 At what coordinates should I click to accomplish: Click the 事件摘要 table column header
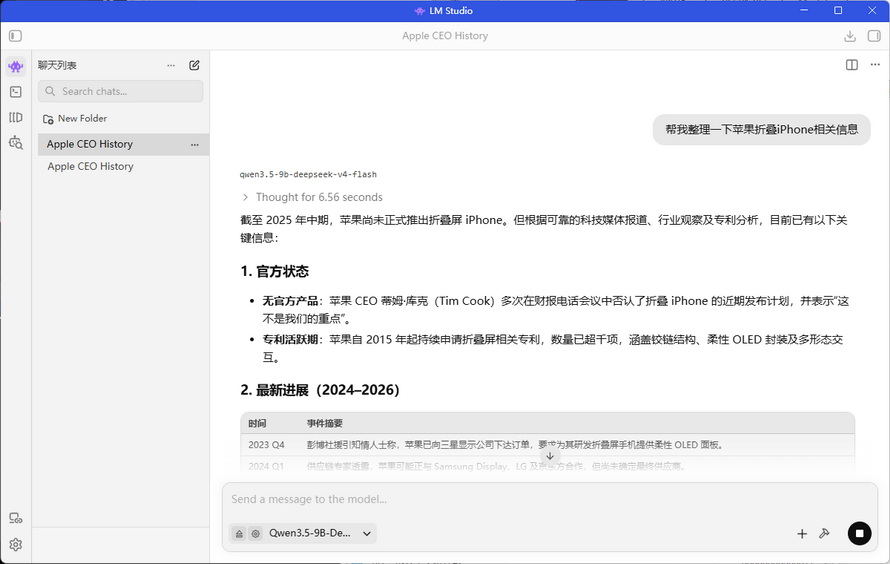coord(325,423)
